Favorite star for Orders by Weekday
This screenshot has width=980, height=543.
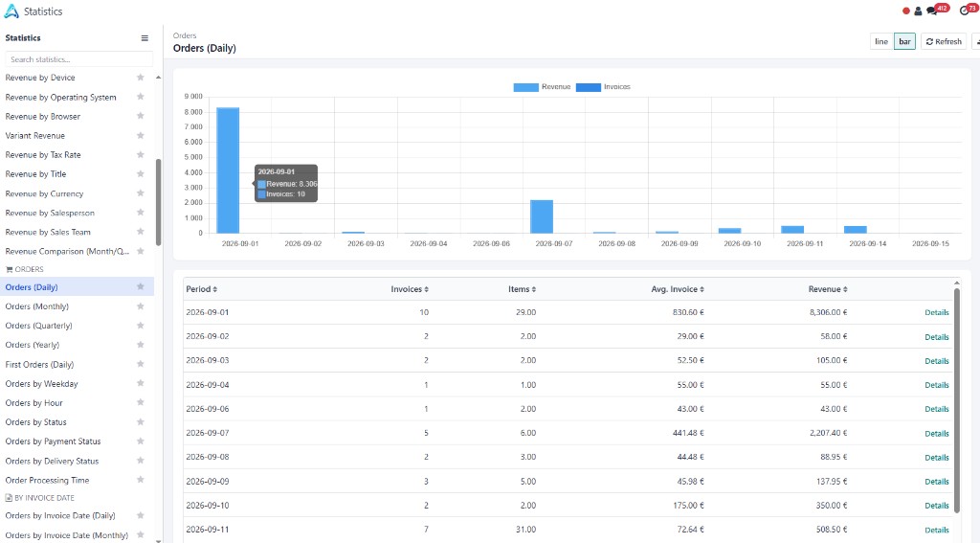point(140,383)
